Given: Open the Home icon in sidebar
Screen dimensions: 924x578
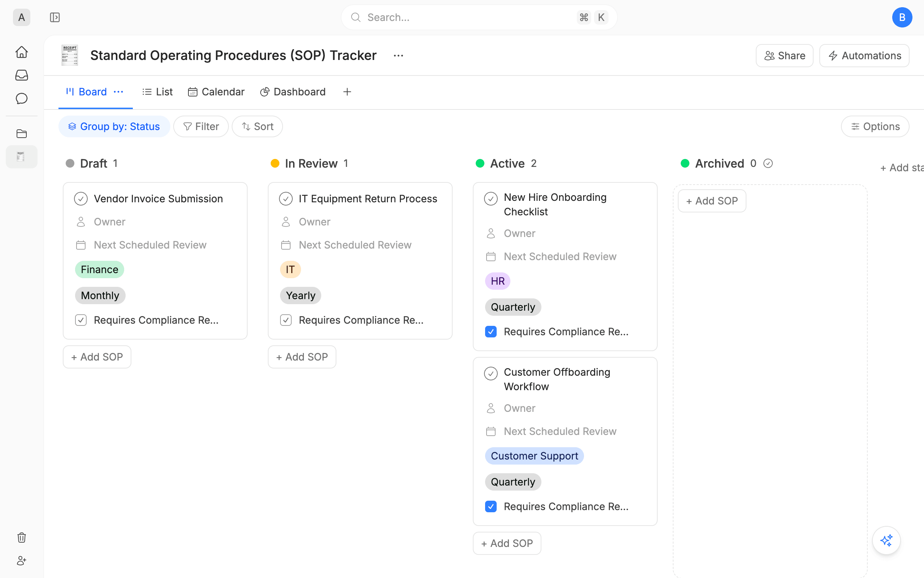Looking at the screenshot, I should point(21,52).
